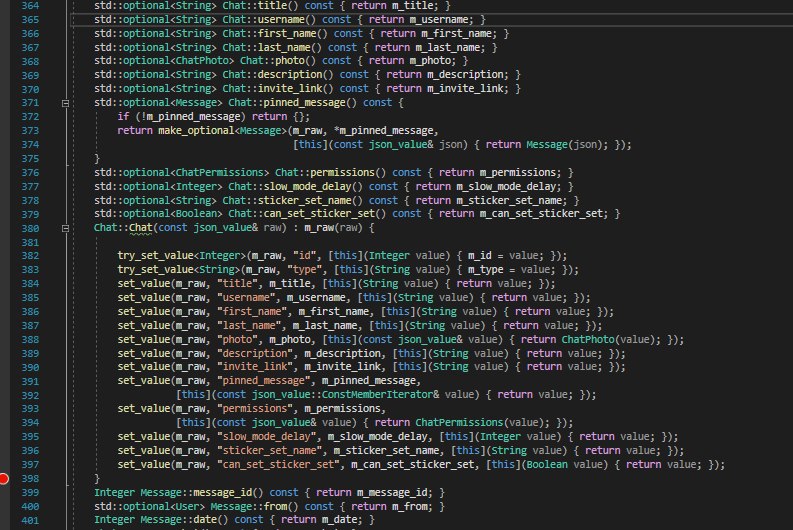Click ConstMemberIterator on line 392
Viewport: 793px width, 530px height.
377,394
